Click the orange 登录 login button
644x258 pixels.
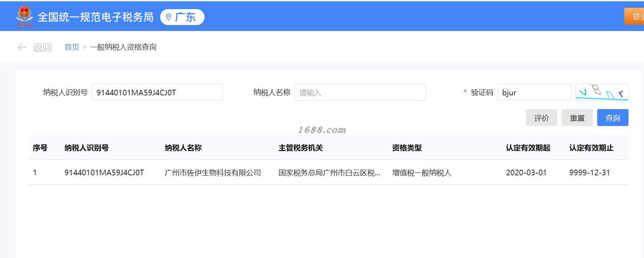(634, 16)
